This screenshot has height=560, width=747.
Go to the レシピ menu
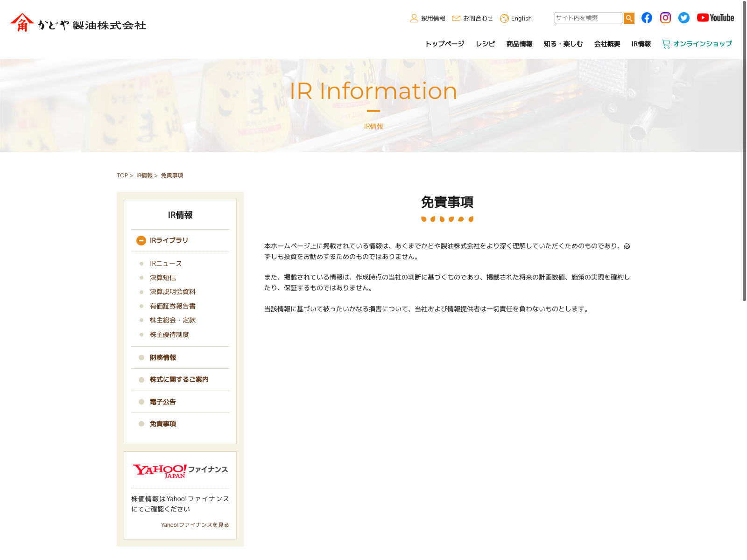[x=485, y=44]
